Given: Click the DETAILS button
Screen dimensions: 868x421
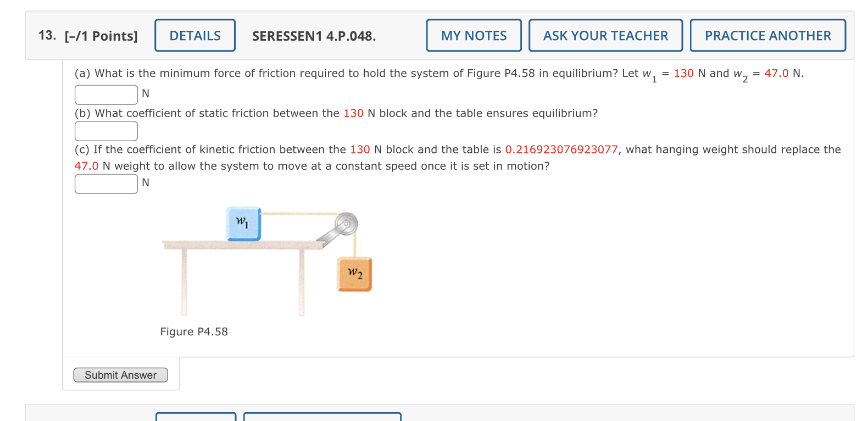Looking at the screenshot, I should (194, 35).
